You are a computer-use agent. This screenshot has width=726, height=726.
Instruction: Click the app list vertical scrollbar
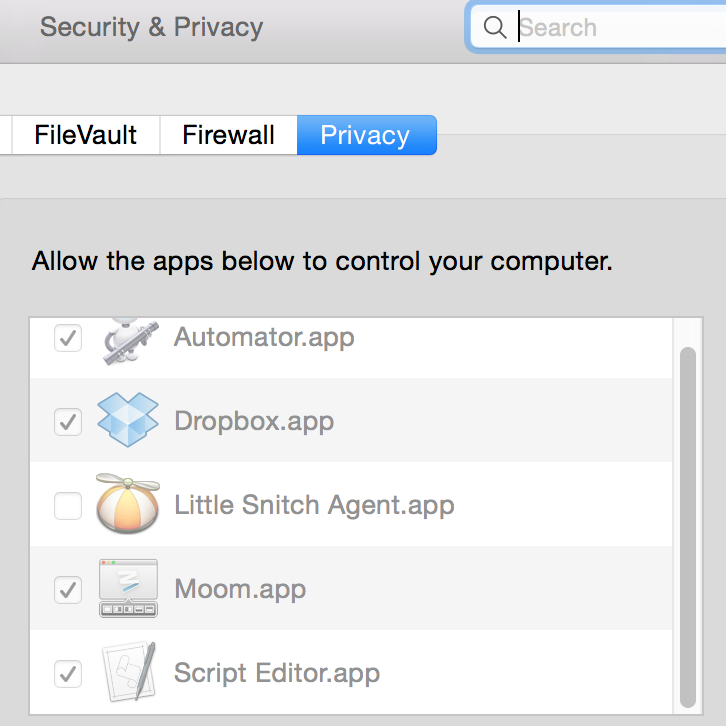(x=687, y=520)
